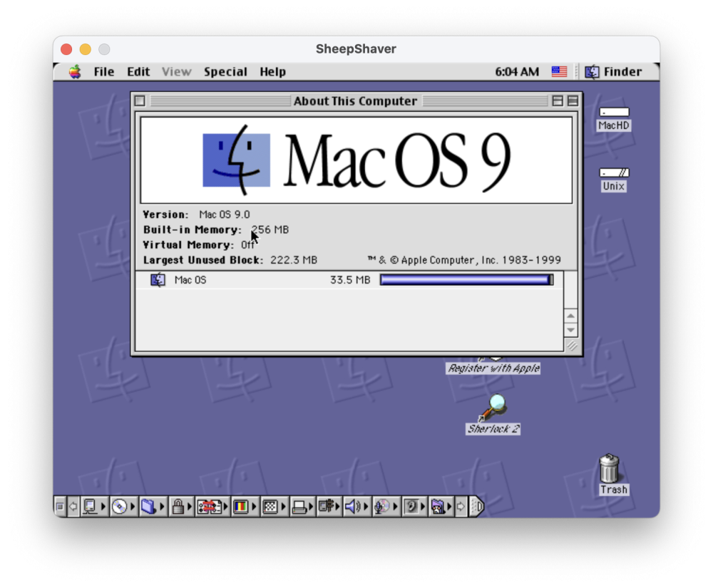Collapse the control strip using its end tab
This screenshot has height=588, width=713.
pyautogui.click(x=477, y=506)
